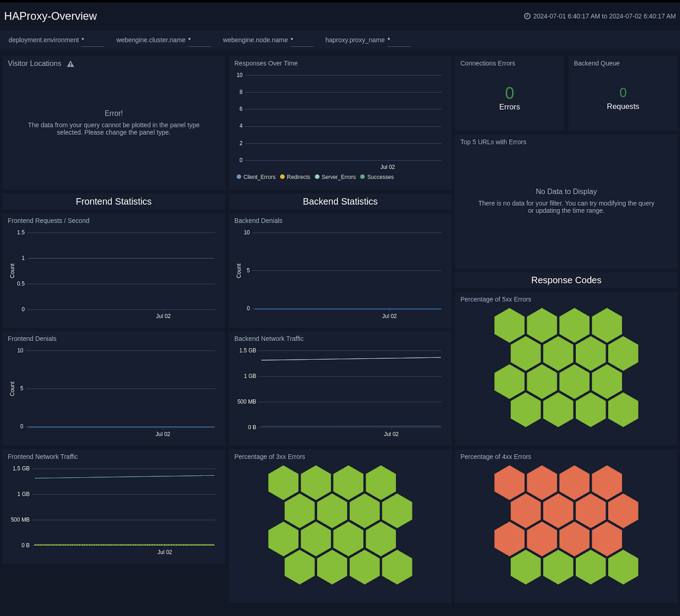The width and height of the screenshot is (680, 616).
Task: Click the HAProxy-Overview dashboard title
Action: (x=51, y=16)
